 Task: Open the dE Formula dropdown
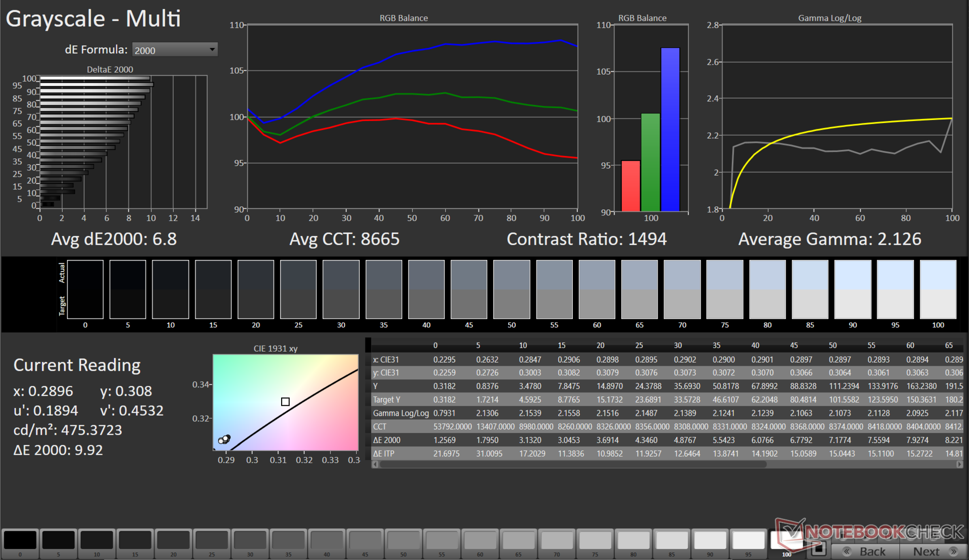click(x=175, y=49)
